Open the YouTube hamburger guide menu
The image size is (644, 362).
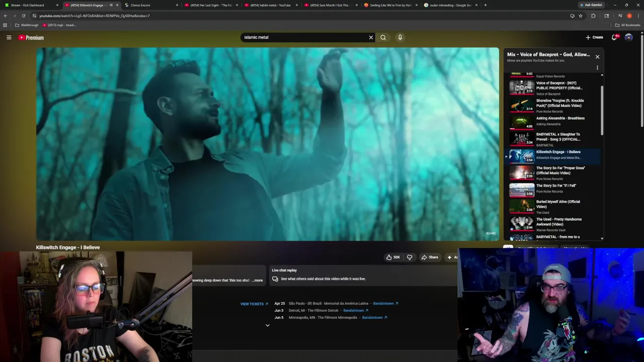[x=9, y=37]
